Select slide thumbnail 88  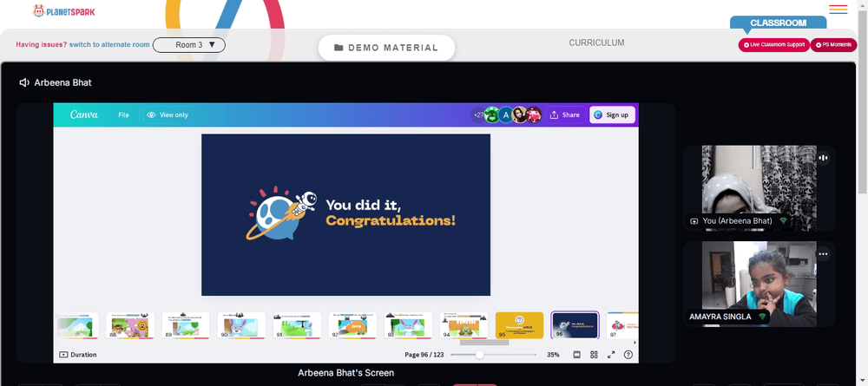(x=130, y=325)
